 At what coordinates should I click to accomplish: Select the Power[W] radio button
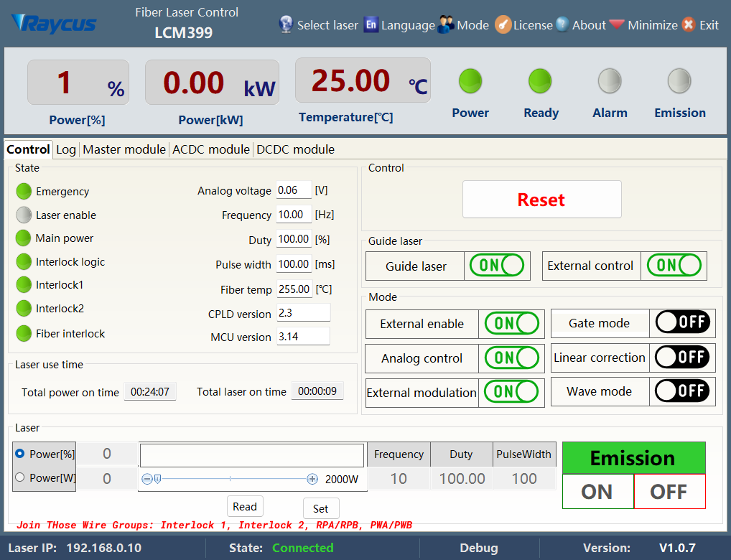click(20, 477)
